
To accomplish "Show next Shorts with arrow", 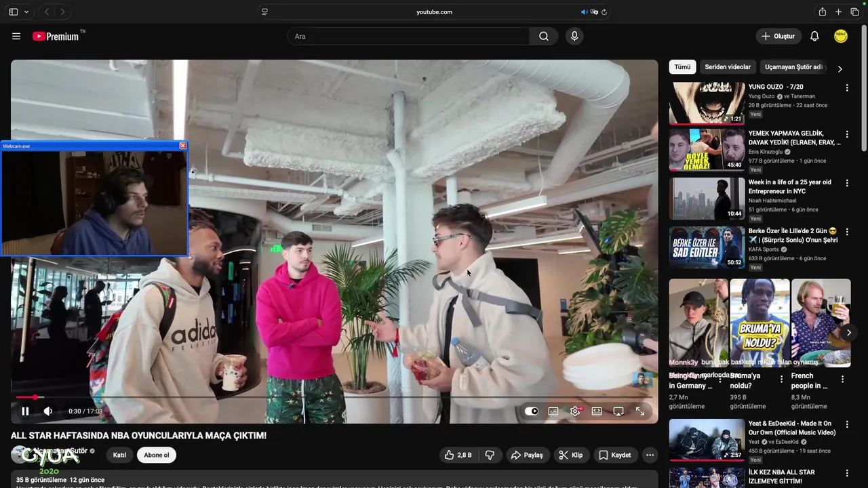I will pyautogui.click(x=848, y=333).
